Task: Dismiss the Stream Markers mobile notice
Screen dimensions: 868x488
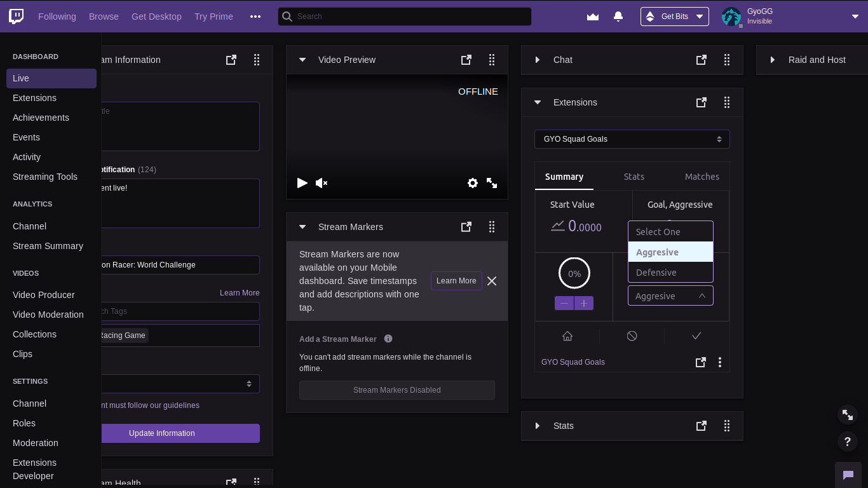Action: [x=492, y=281]
